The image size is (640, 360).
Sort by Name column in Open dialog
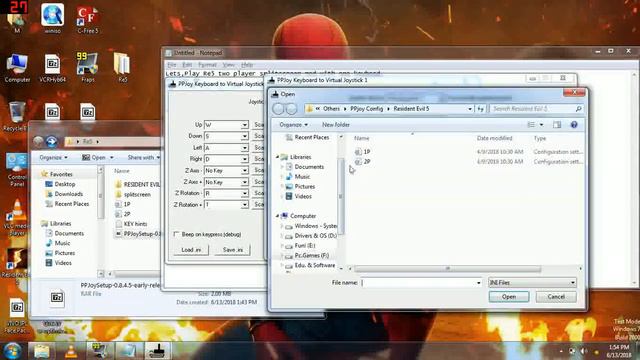(361, 138)
